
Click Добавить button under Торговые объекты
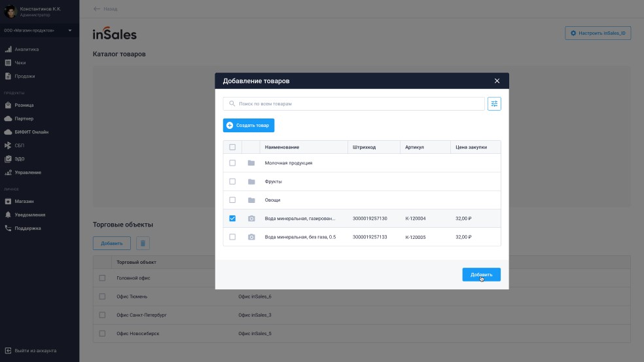tap(112, 244)
